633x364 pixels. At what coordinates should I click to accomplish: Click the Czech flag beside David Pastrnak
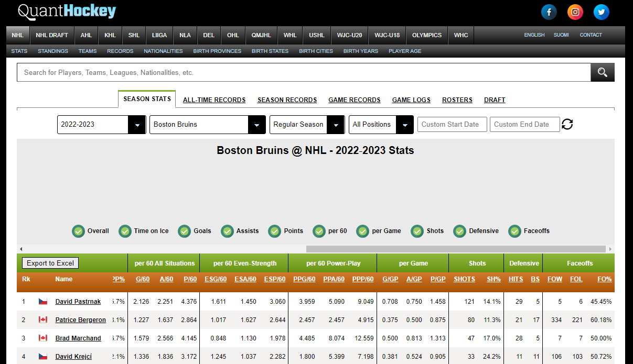click(x=43, y=302)
